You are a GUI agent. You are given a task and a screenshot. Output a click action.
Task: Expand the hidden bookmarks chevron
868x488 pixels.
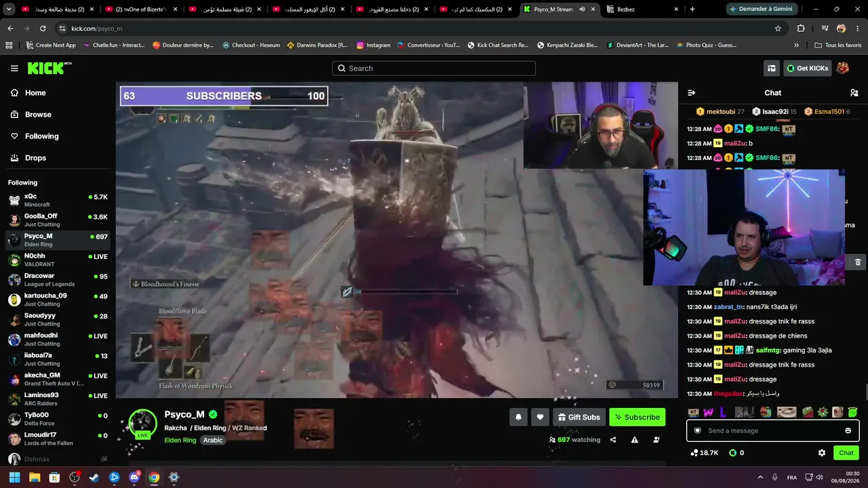(x=796, y=45)
